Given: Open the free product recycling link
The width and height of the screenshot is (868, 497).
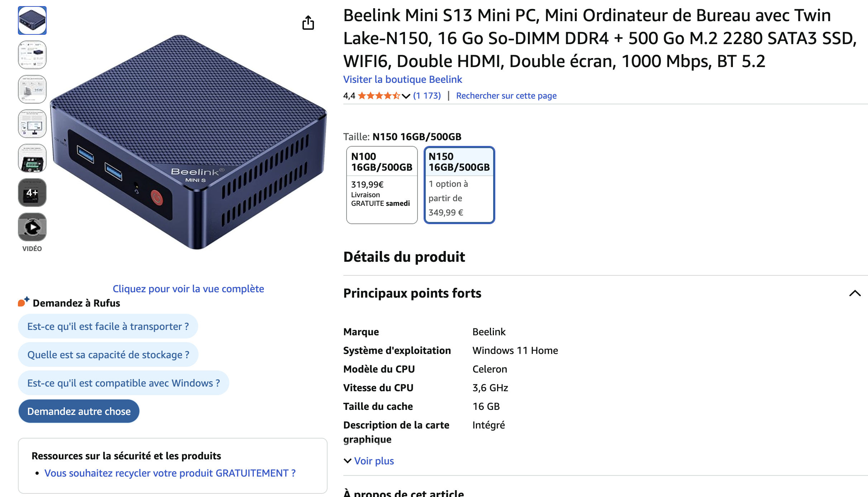Looking at the screenshot, I should (170, 473).
